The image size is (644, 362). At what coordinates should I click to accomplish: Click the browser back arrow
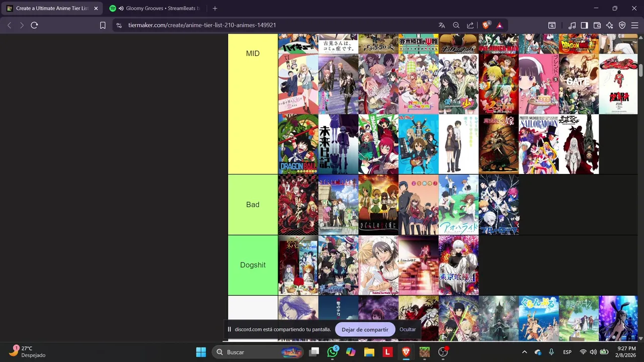pyautogui.click(x=9, y=25)
